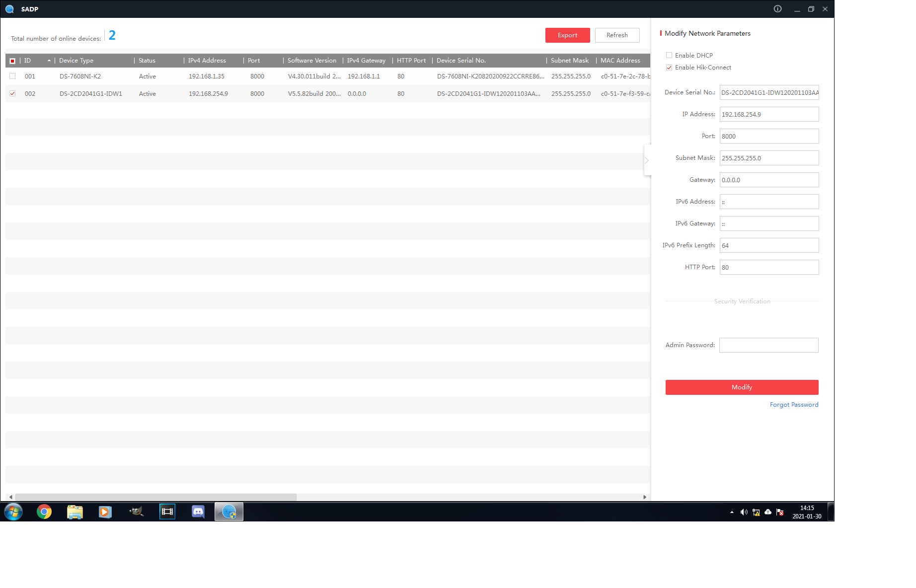Click the online device count number 2
This screenshot has height=588, width=916.
point(112,35)
